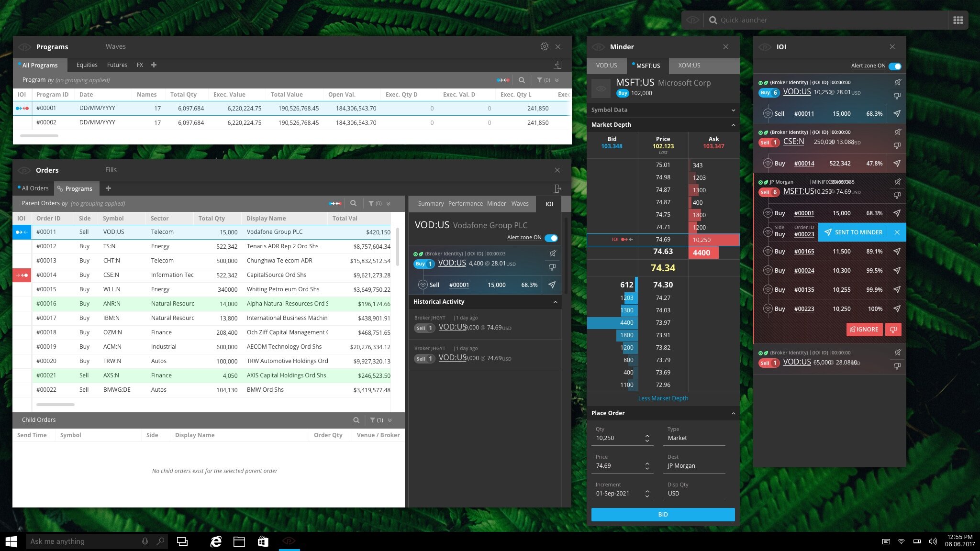Open app grid icon beside Quick launcher
This screenshot has height=551, width=980.
(x=958, y=20)
